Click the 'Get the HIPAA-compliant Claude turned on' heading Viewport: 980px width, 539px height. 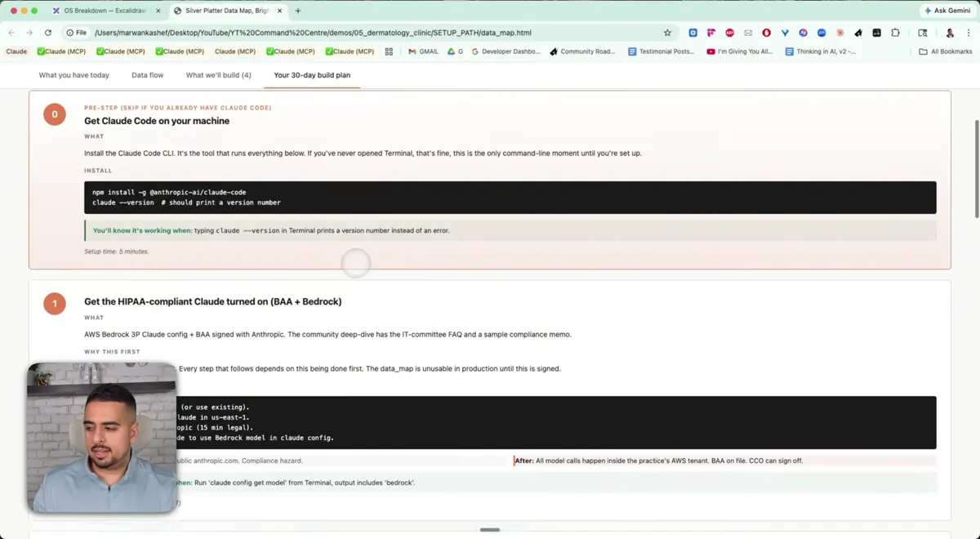pyautogui.click(x=213, y=301)
